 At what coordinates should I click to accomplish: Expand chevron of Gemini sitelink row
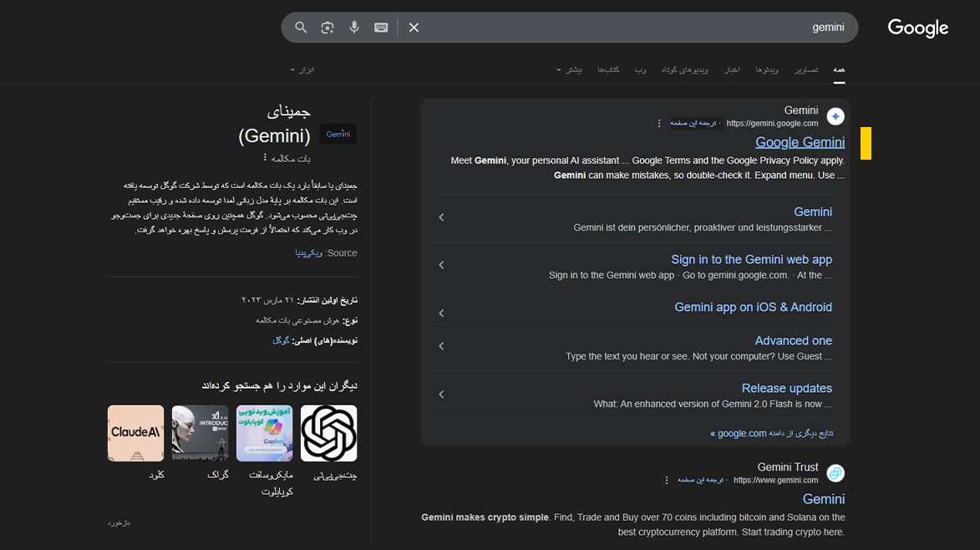pyautogui.click(x=441, y=217)
